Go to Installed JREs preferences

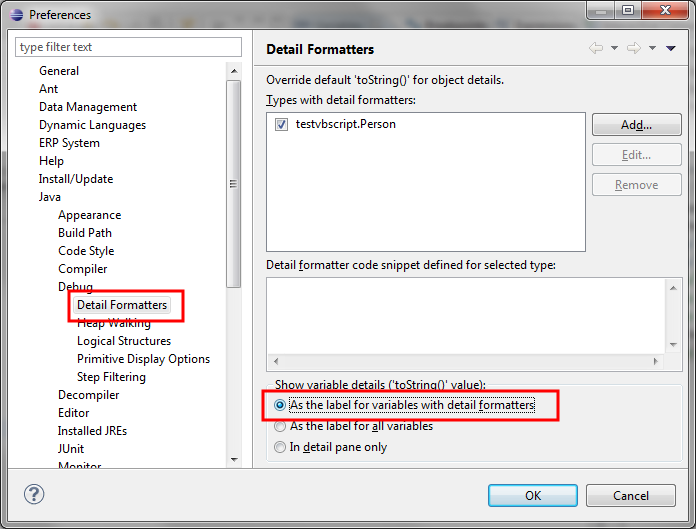tap(92, 431)
